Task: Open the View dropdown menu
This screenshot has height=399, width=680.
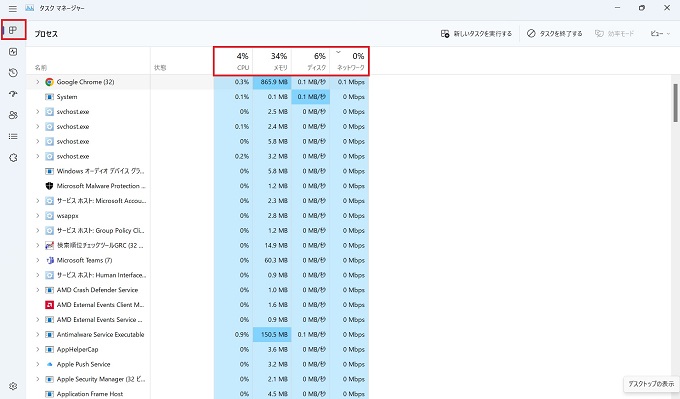Action: click(660, 33)
